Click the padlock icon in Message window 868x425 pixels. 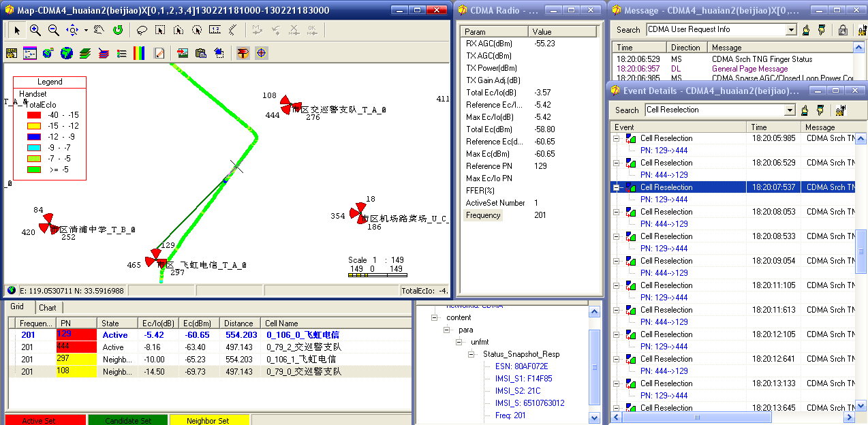843,30
